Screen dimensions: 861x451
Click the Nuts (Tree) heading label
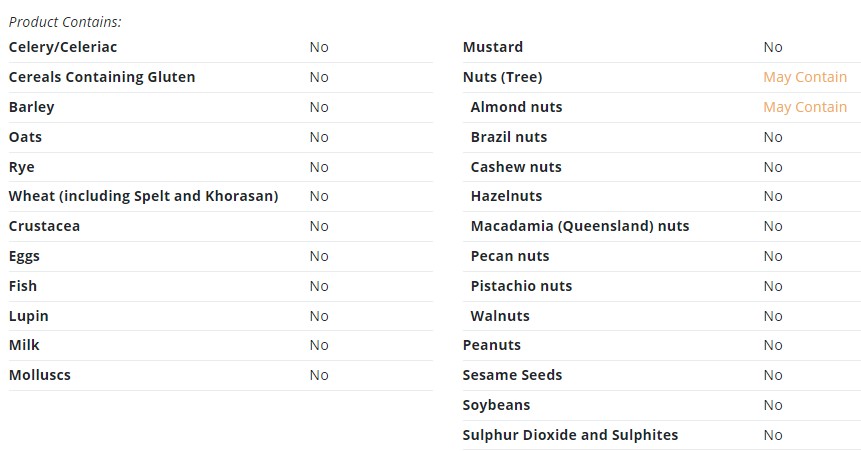click(502, 77)
